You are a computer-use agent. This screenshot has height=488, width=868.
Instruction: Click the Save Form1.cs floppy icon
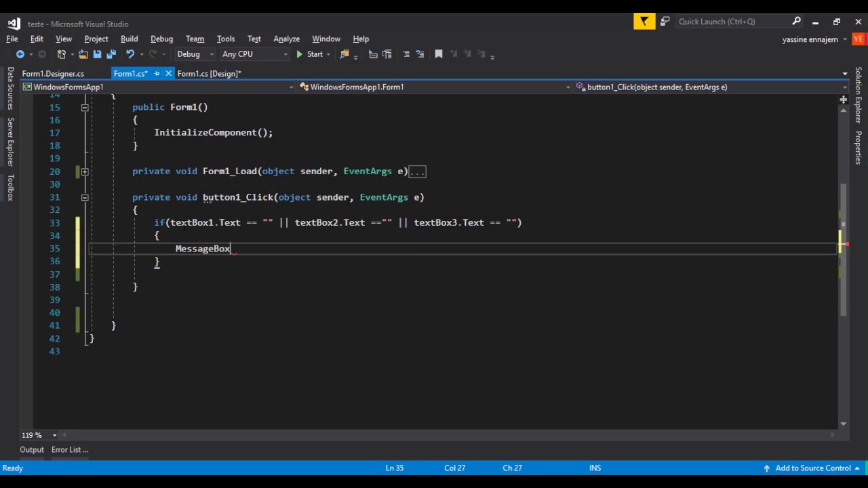97,54
